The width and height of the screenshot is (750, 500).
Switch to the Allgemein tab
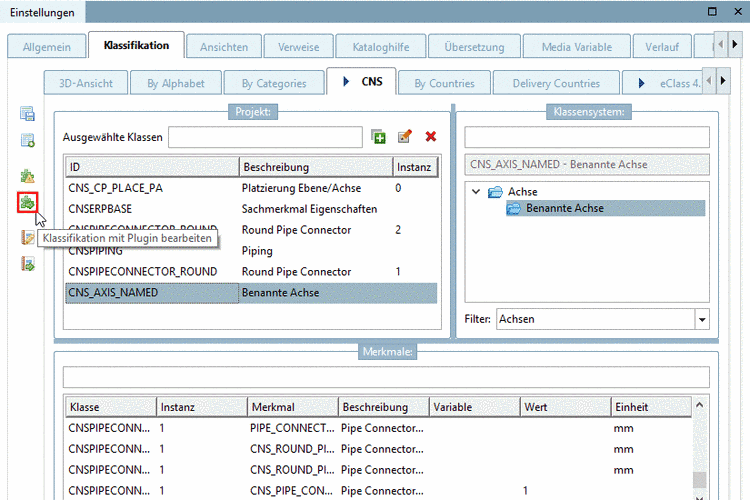pos(46,47)
